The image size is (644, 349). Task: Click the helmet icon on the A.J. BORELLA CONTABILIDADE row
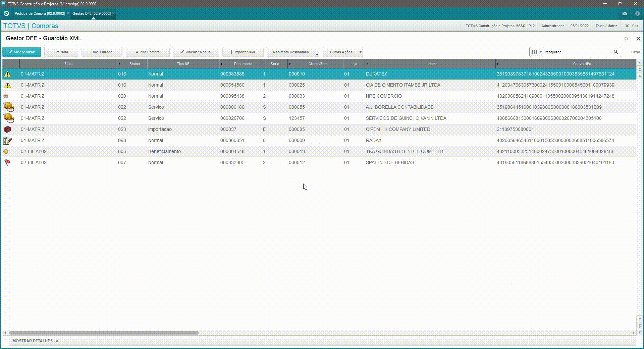[9, 107]
